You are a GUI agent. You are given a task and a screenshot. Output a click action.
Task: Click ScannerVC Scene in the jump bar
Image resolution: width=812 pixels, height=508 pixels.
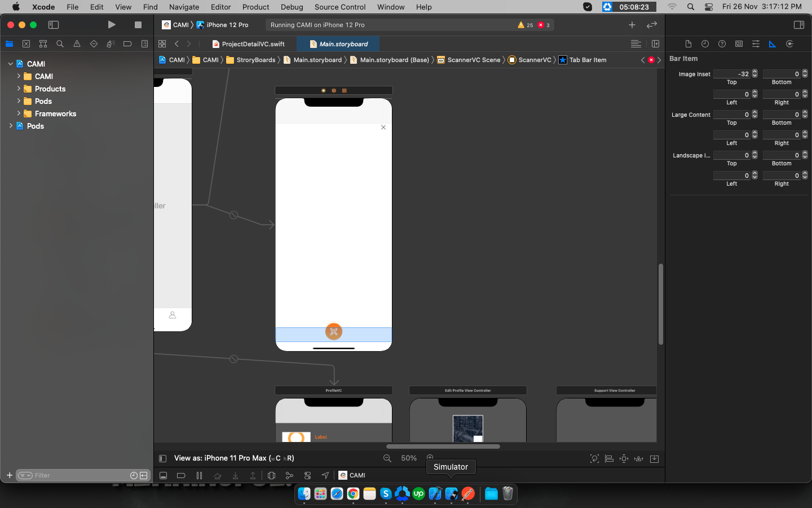(x=469, y=60)
